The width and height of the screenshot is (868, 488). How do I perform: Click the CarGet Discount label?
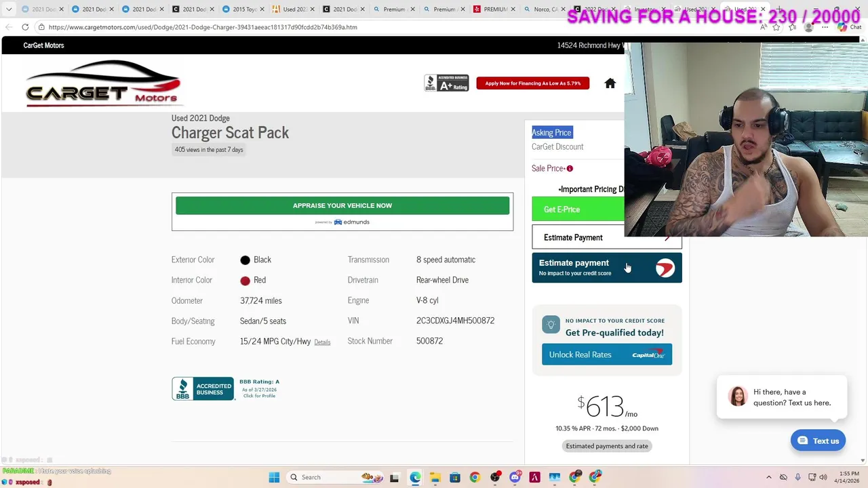point(557,147)
